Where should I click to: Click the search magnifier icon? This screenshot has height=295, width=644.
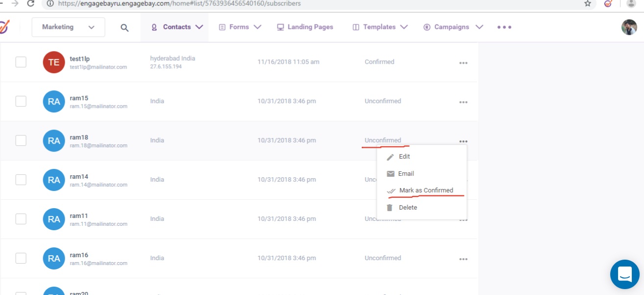(124, 28)
